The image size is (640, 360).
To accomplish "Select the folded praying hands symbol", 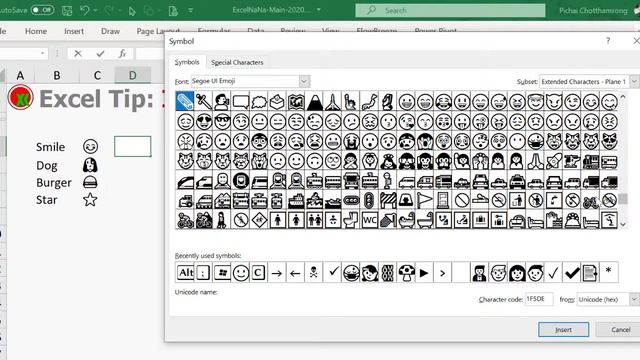I will (535, 161).
